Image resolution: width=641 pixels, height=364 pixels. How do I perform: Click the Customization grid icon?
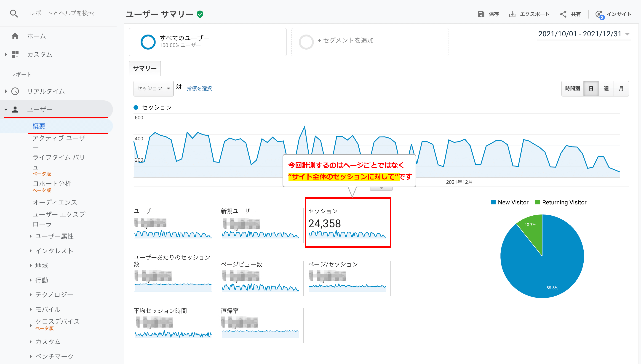(15, 54)
